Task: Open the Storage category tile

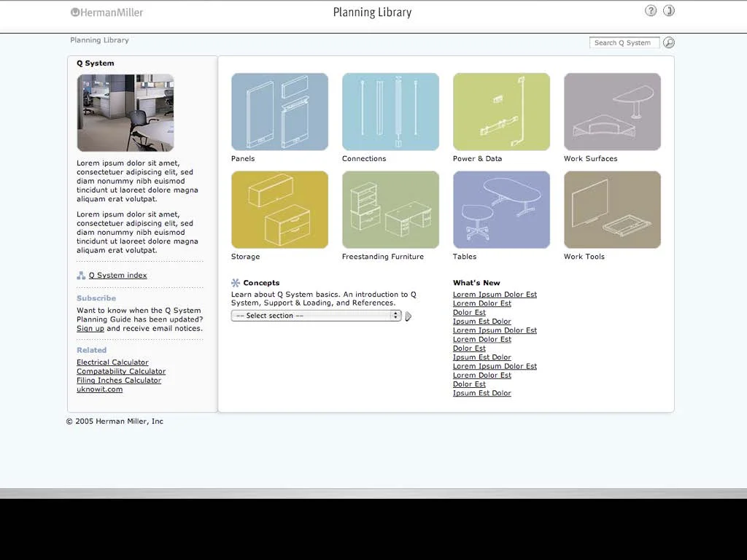Action: tap(279, 210)
